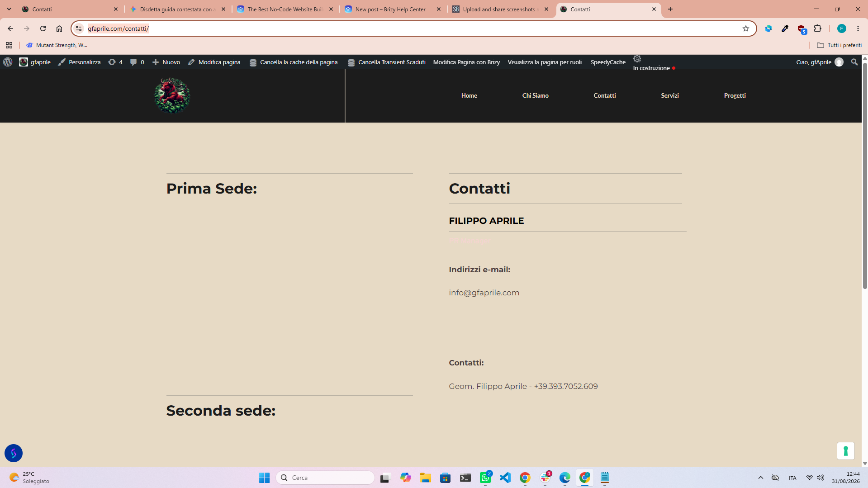This screenshot has width=868, height=488.
Task: Click Modifica Pagina con Brizy
Action: click(x=466, y=62)
